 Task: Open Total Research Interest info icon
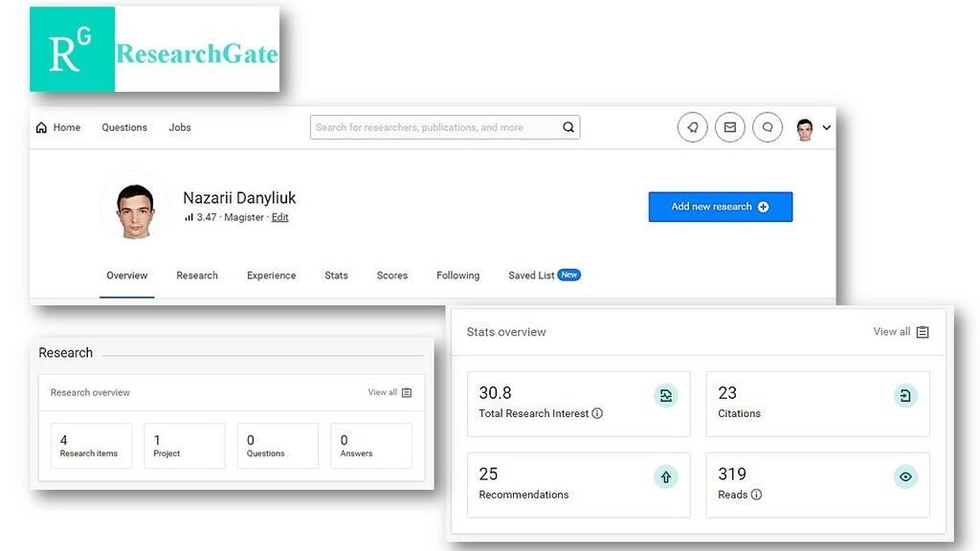597,413
